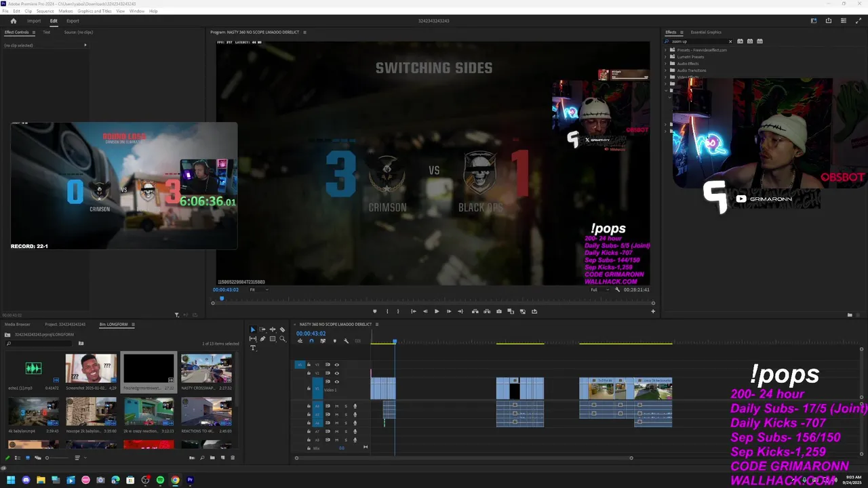Open Full playback resolution dropdown
This screenshot has width=868, height=488.
click(599, 289)
